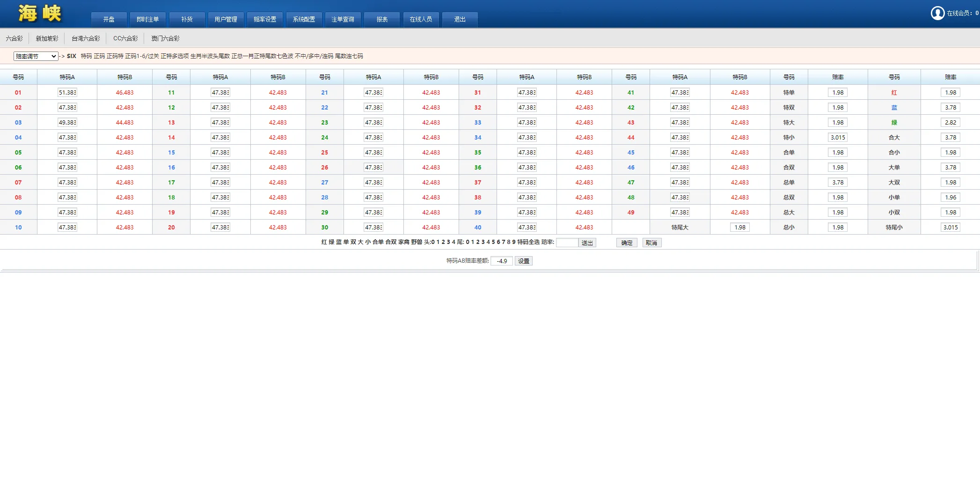Select the 台湾六合彩 tab
Viewport: 980px width, 494px height.
[85, 38]
